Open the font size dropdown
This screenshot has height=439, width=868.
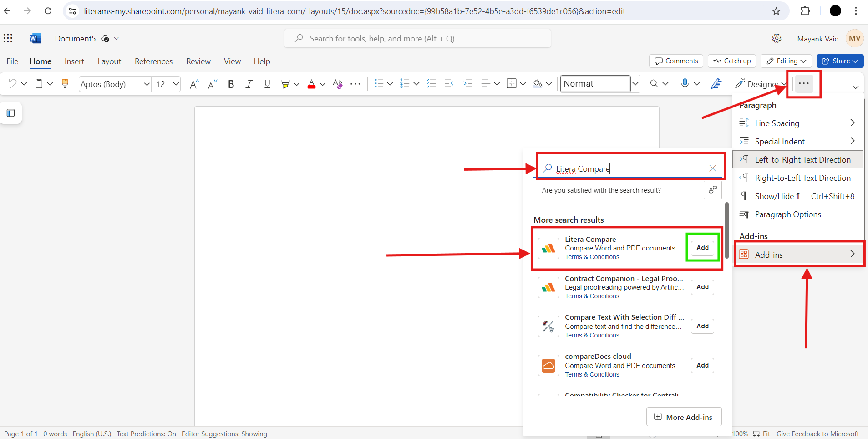point(176,84)
